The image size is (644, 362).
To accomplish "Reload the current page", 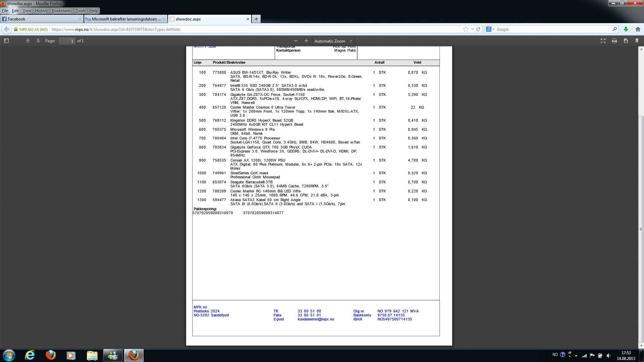I will 478,29.
